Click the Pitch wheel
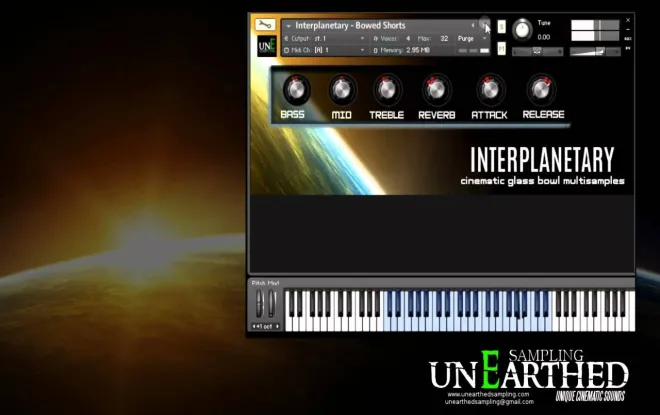660x415 pixels. (x=260, y=303)
